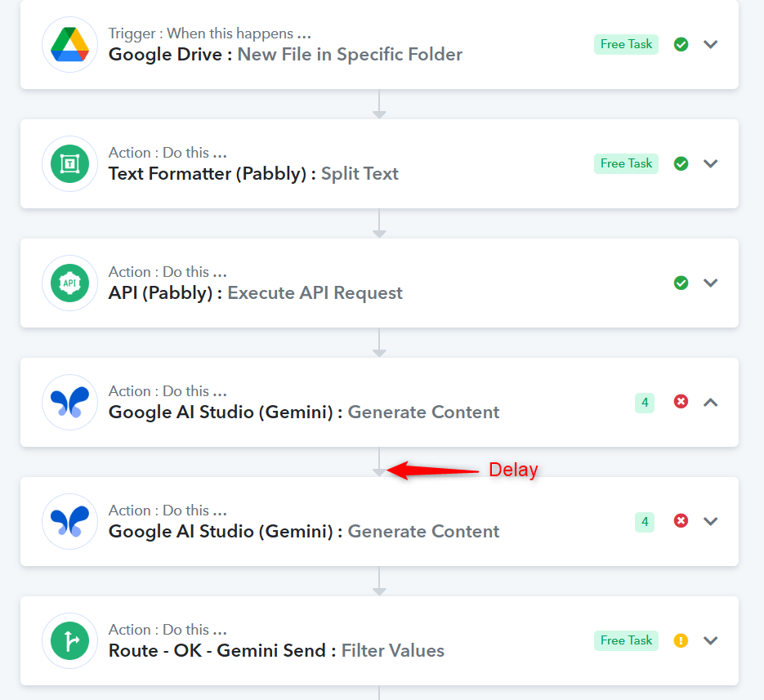The image size is (764, 700).
Task: Click red error icon on first Gemini step
Action: [x=681, y=401]
